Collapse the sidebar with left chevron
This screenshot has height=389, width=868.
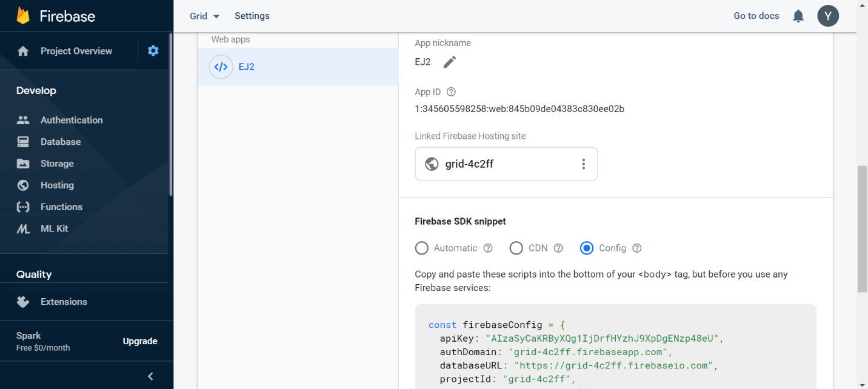pyautogui.click(x=151, y=376)
